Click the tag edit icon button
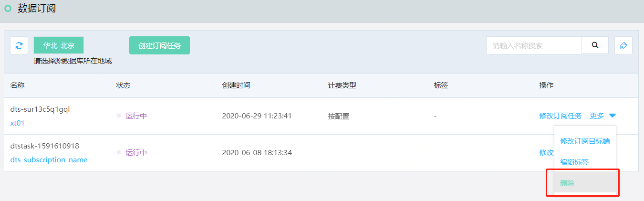Screen dimensions: 644x201 tap(623, 45)
